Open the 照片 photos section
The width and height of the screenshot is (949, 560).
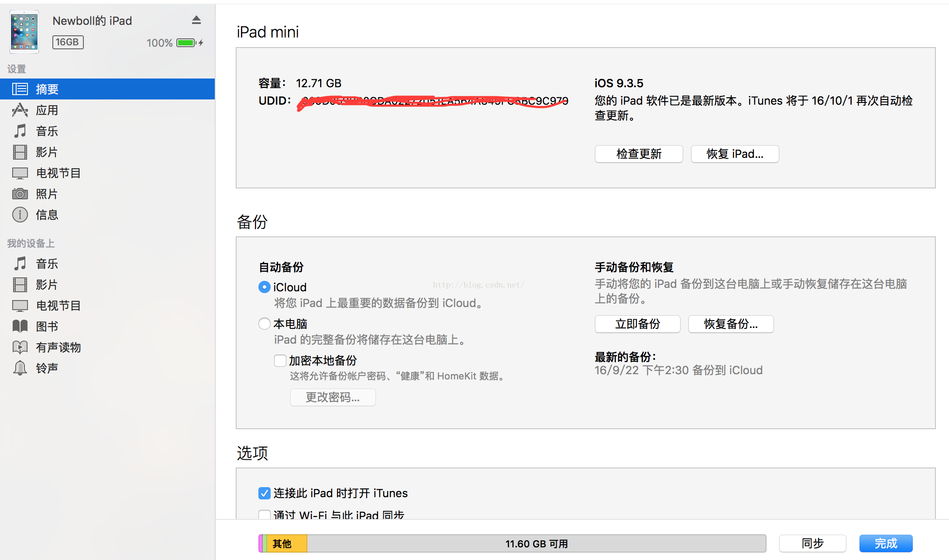107,194
